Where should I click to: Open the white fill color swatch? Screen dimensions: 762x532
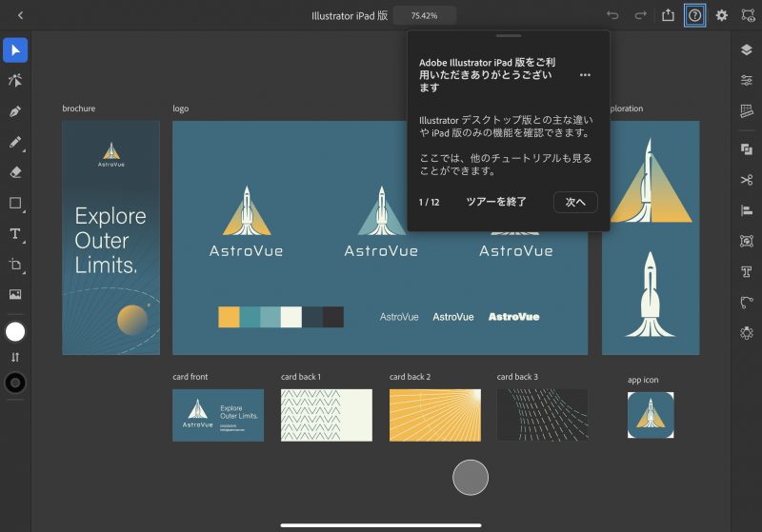(x=15, y=332)
